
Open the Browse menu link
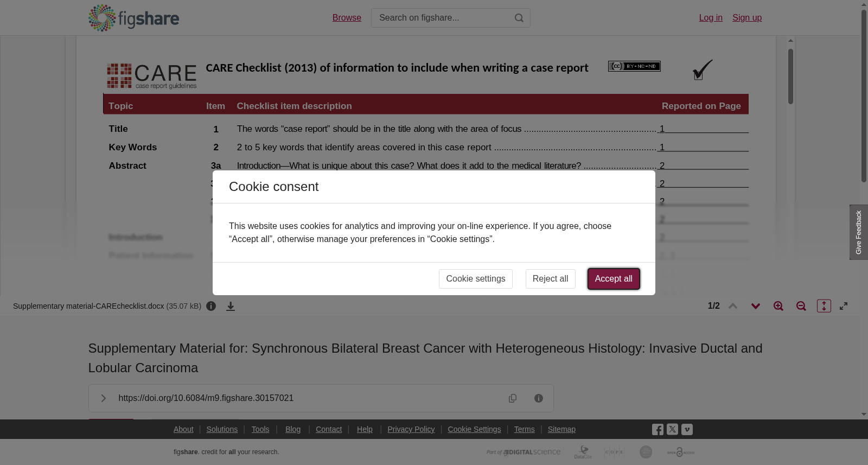[347, 18]
